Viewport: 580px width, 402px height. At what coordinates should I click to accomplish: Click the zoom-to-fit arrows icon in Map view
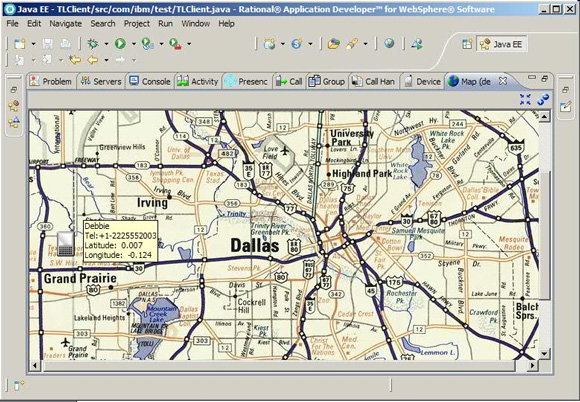click(525, 99)
